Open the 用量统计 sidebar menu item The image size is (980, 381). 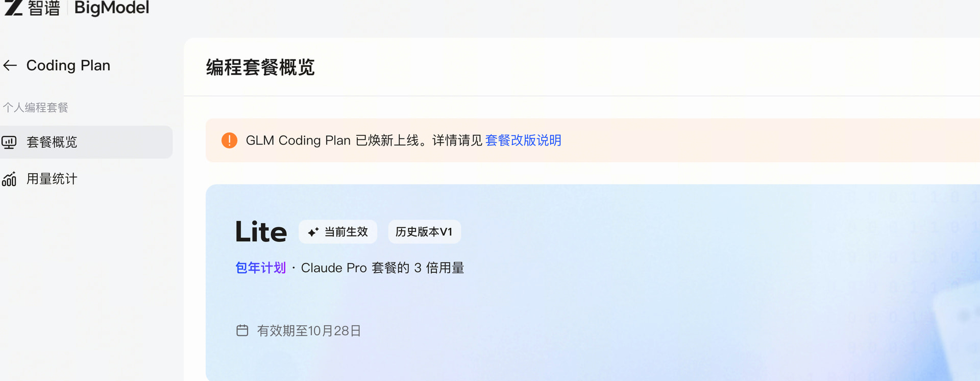click(x=86, y=179)
